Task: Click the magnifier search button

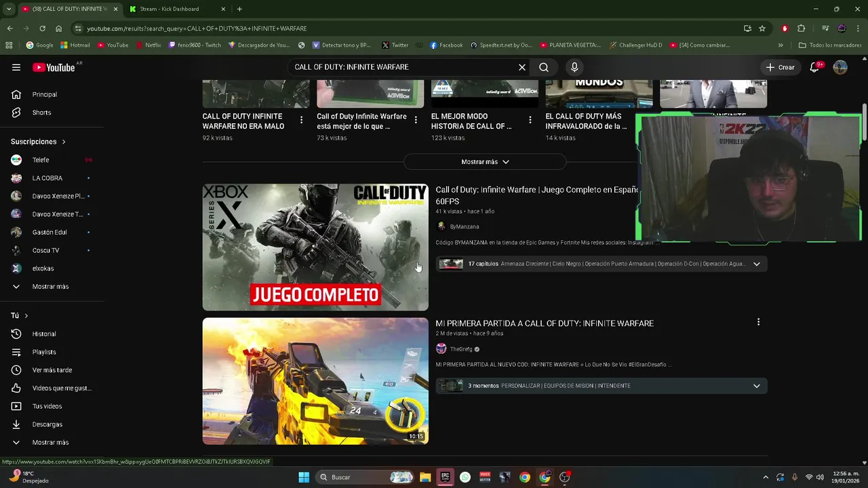Action: click(544, 67)
